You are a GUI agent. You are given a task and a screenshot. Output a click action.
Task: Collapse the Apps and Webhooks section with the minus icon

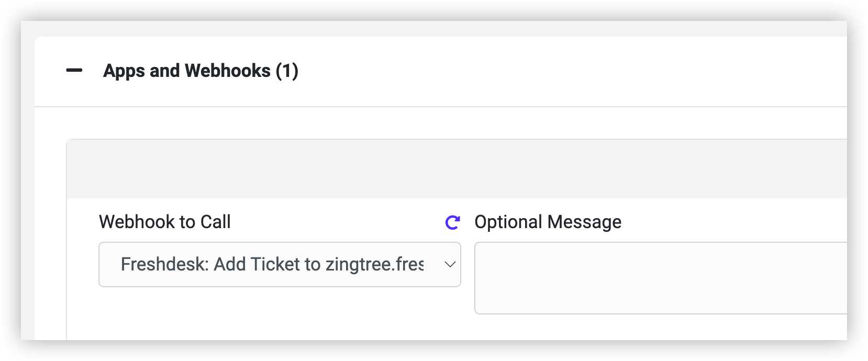(74, 71)
